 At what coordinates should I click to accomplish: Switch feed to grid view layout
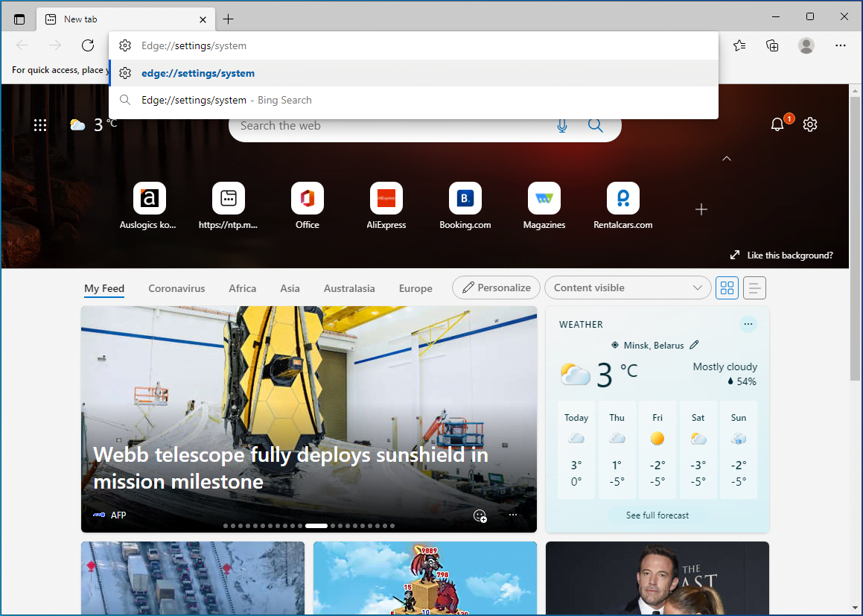pyautogui.click(x=727, y=288)
